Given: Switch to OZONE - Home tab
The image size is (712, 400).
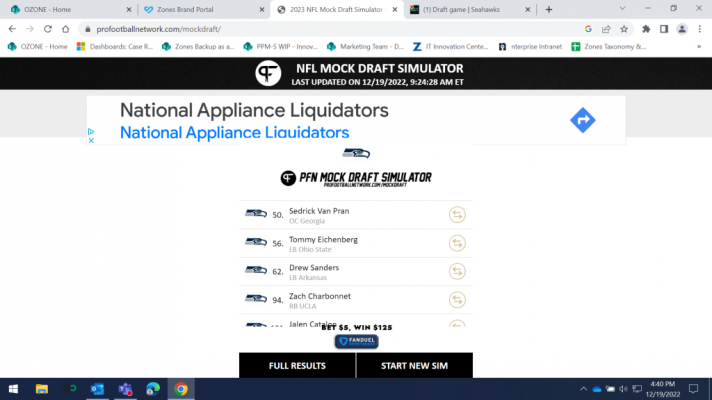Looking at the screenshot, I should [x=68, y=10].
